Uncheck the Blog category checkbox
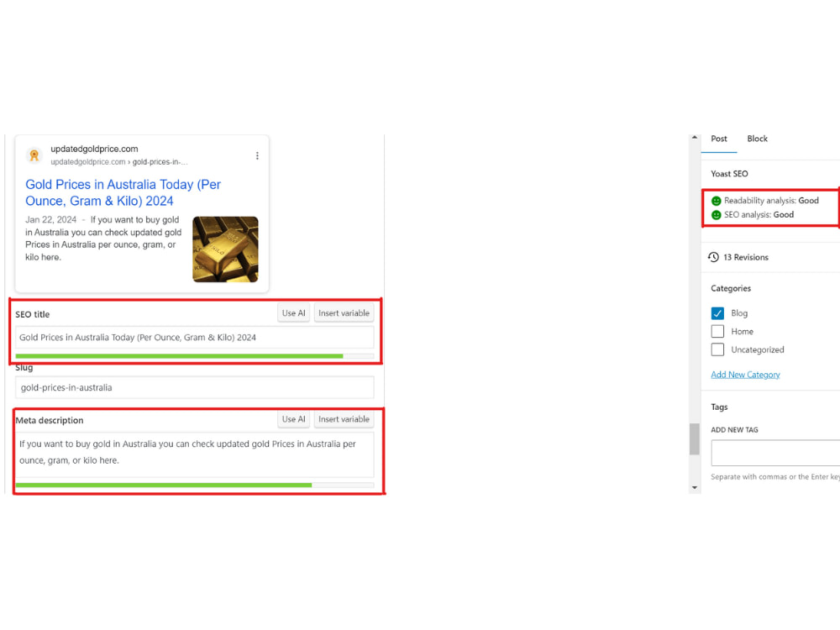840x630 pixels. [718, 313]
